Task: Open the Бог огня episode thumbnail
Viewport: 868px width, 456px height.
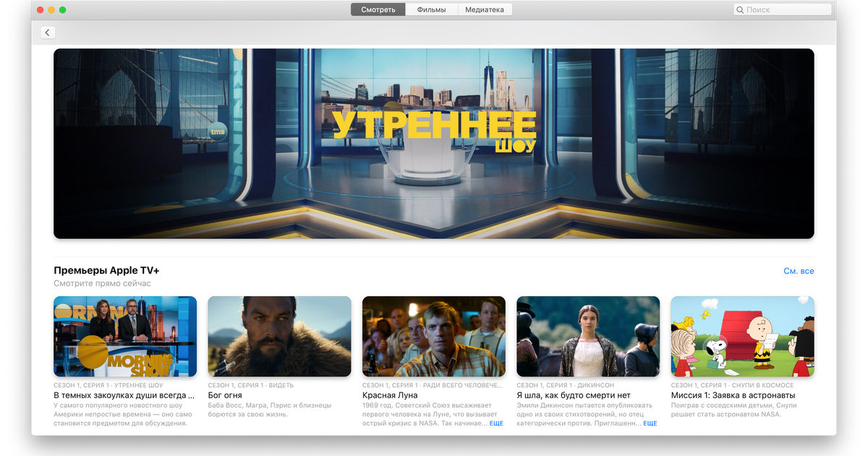Action: tap(279, 337)
